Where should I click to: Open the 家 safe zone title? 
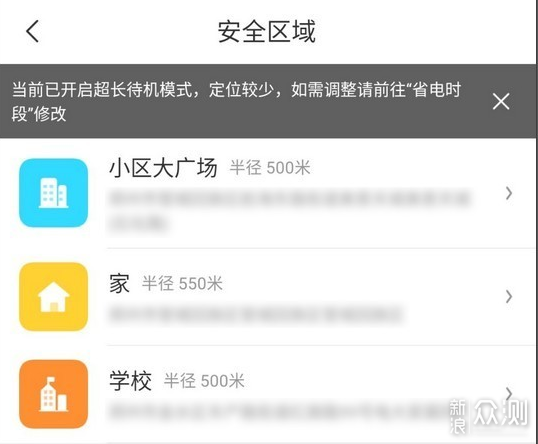[119, 283]
